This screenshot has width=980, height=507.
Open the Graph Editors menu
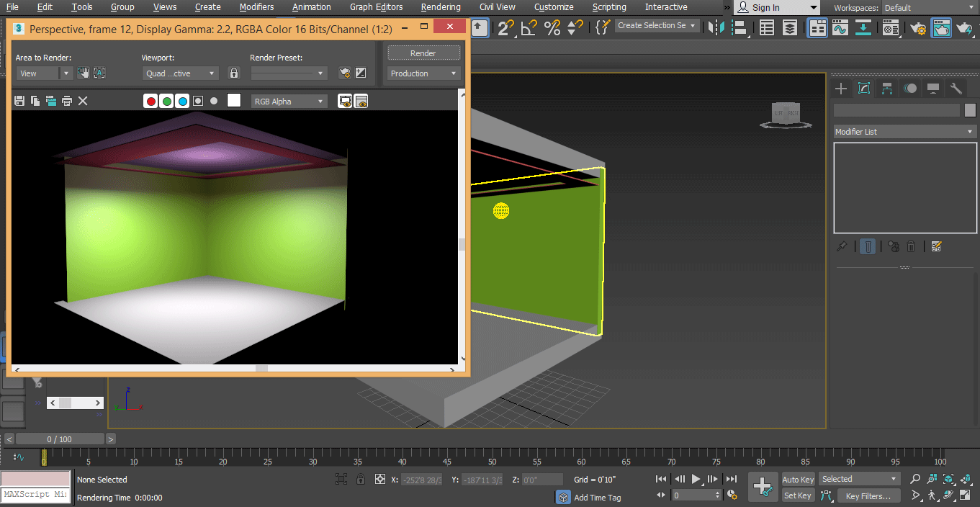click(376, 7)
